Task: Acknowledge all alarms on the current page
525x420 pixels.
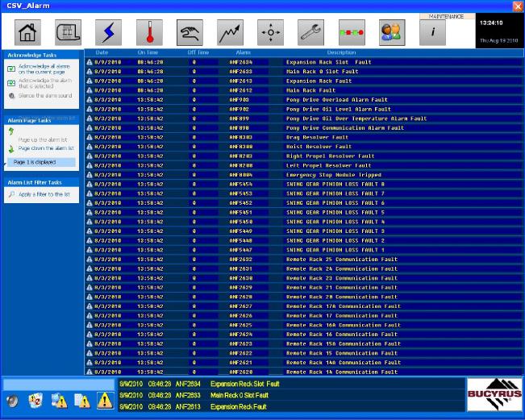Action: point(44,69)
